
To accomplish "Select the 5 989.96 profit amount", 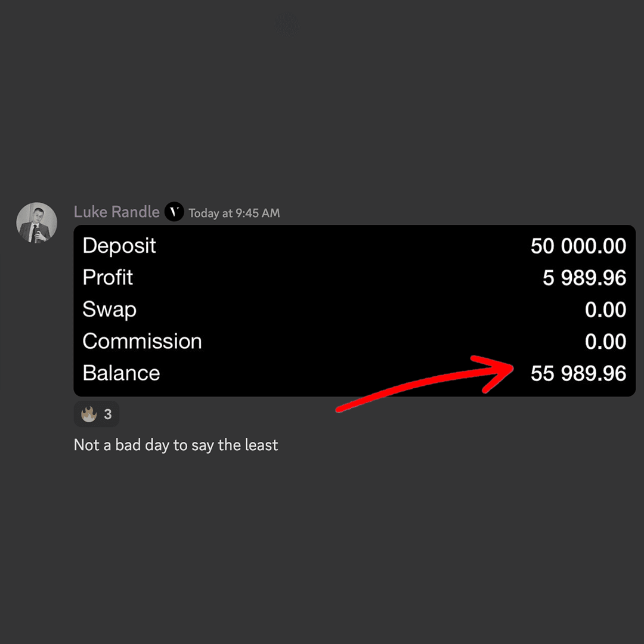I will click(584, 278).
